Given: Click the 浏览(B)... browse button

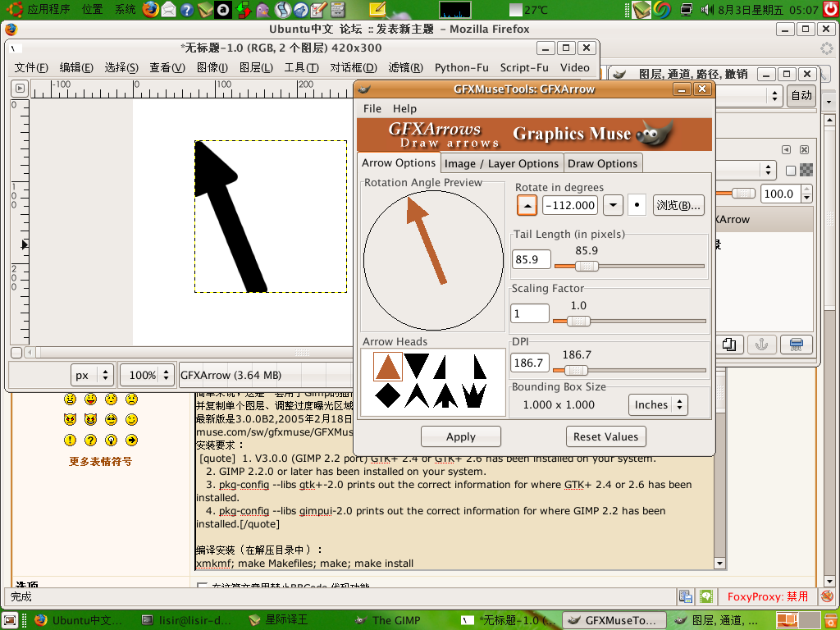Looking at the screenshot, I should 678,205.
